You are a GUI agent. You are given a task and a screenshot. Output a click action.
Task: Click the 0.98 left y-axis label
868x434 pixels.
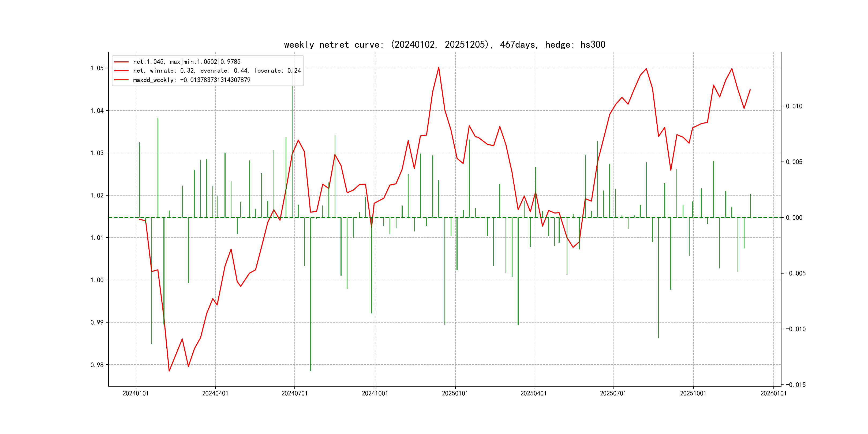click(97, 365)
